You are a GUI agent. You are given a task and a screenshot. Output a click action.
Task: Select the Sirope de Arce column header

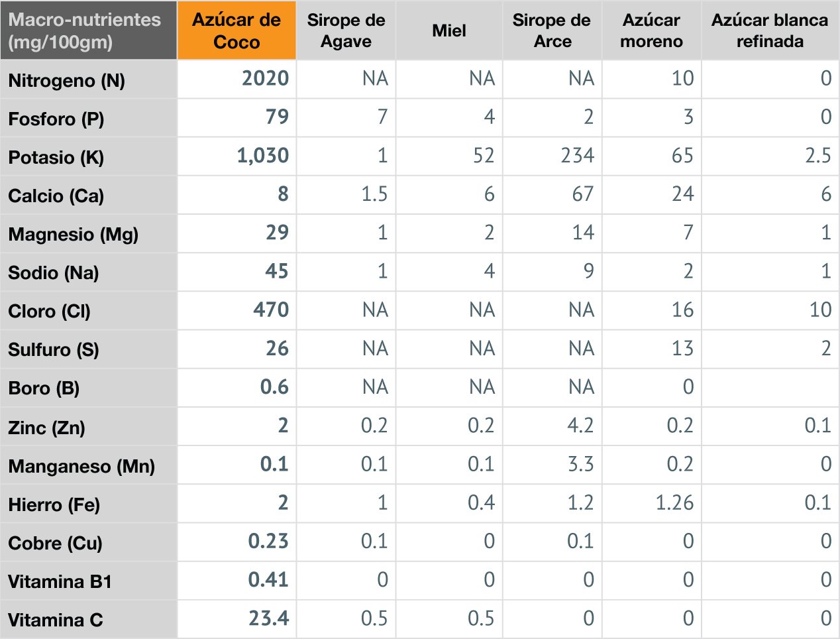(x=552, y=30)
